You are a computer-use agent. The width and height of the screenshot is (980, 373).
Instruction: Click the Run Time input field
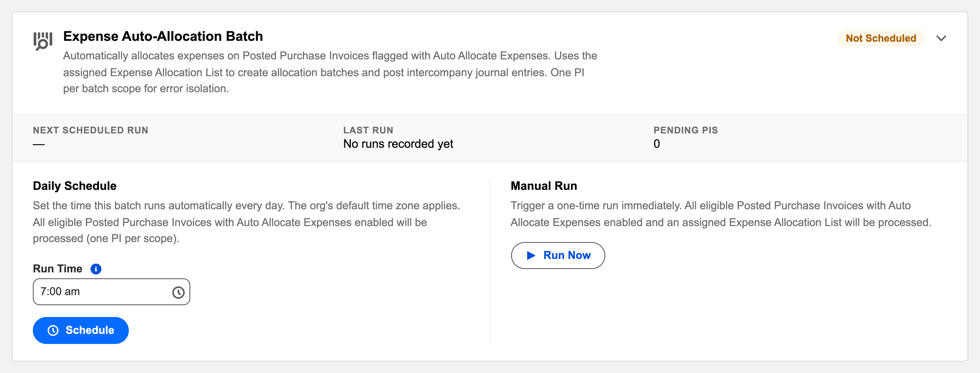(111, 292)
